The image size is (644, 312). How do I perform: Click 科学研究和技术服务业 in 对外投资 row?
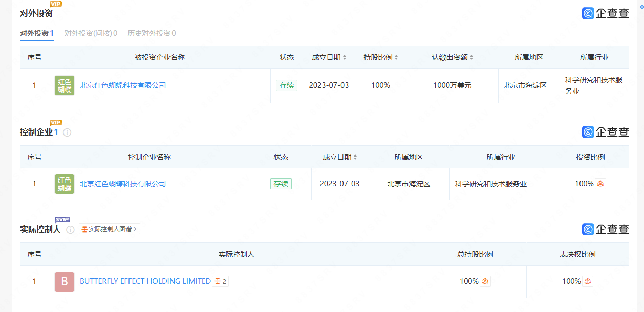point(594,85)
